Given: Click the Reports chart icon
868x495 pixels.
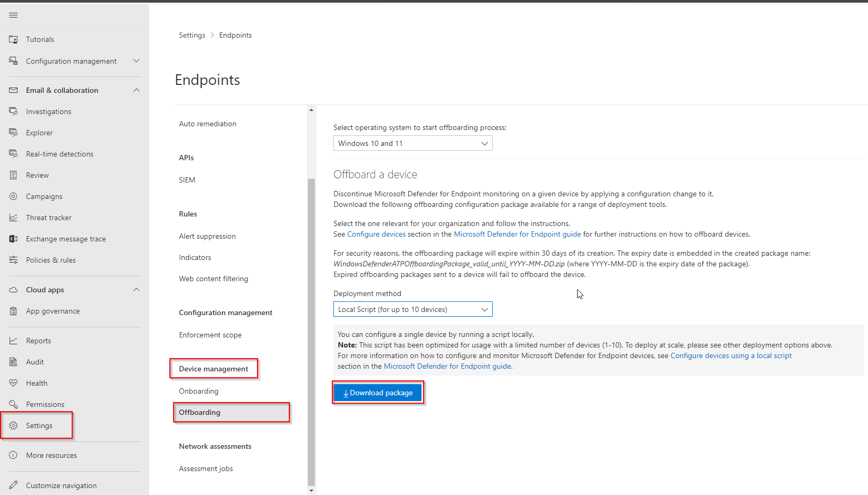Looking at the screenshot, I should click(x=13, y=341).
